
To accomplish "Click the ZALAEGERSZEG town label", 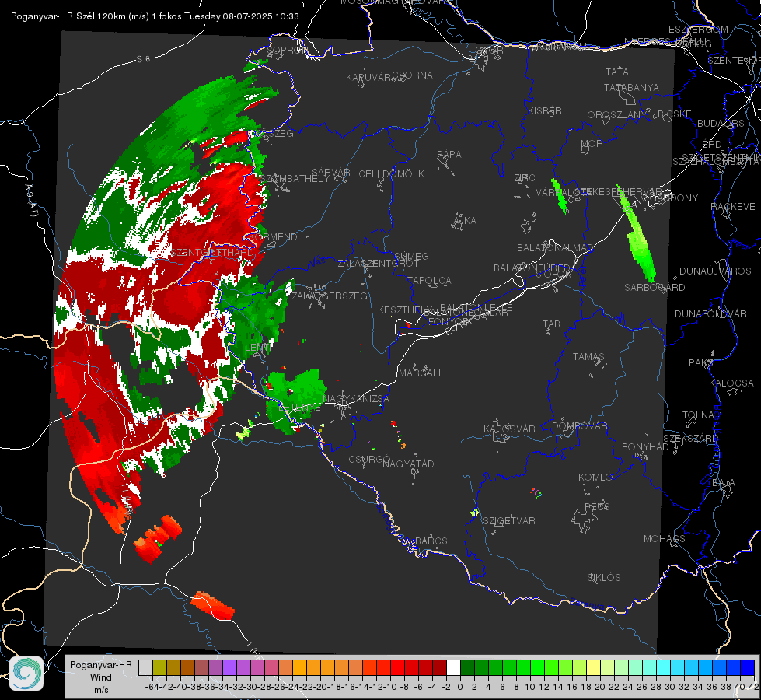I will 329,296.
